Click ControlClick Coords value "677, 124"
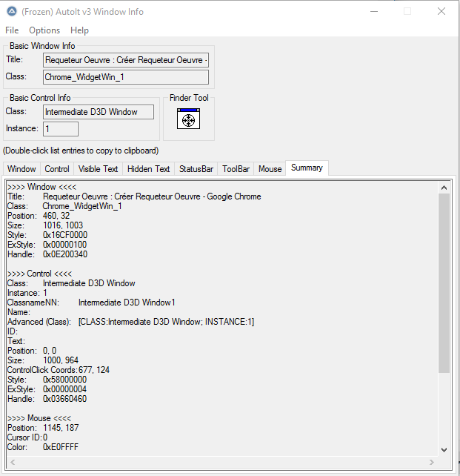This screenshot has height=476, width=460. (x=94, y=370)
